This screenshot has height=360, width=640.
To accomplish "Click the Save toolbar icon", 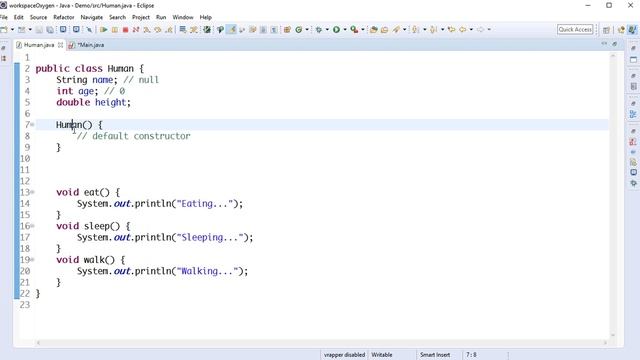I will tap(39, 29).
